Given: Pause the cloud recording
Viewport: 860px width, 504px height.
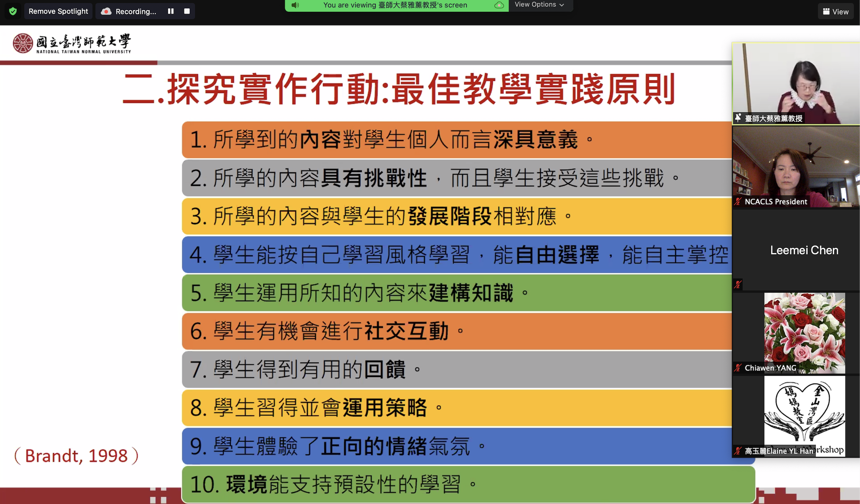Looking at the screenshot, I should pyautogui.click(x=171, y=11).
